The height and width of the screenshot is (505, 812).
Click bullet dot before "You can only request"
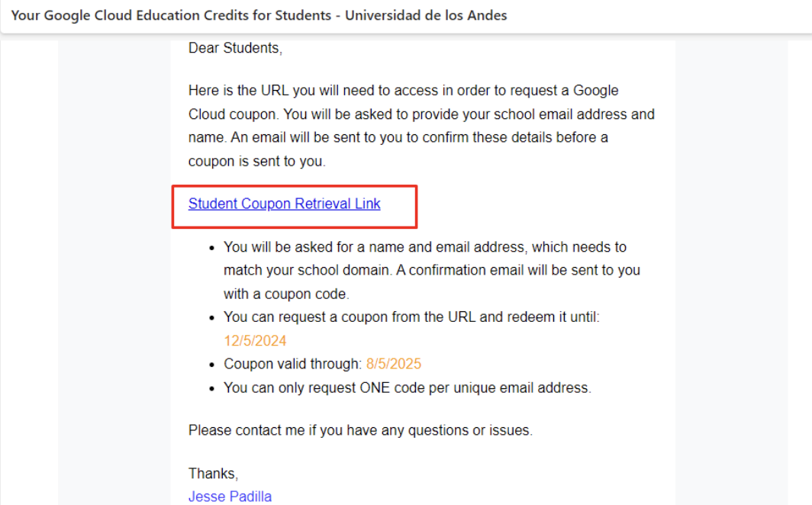click(212, 388)
